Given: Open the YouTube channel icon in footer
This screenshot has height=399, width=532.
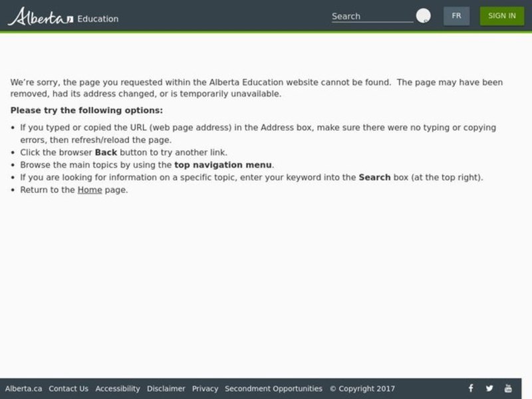Looking at the screenshot, I should [508, 388].
